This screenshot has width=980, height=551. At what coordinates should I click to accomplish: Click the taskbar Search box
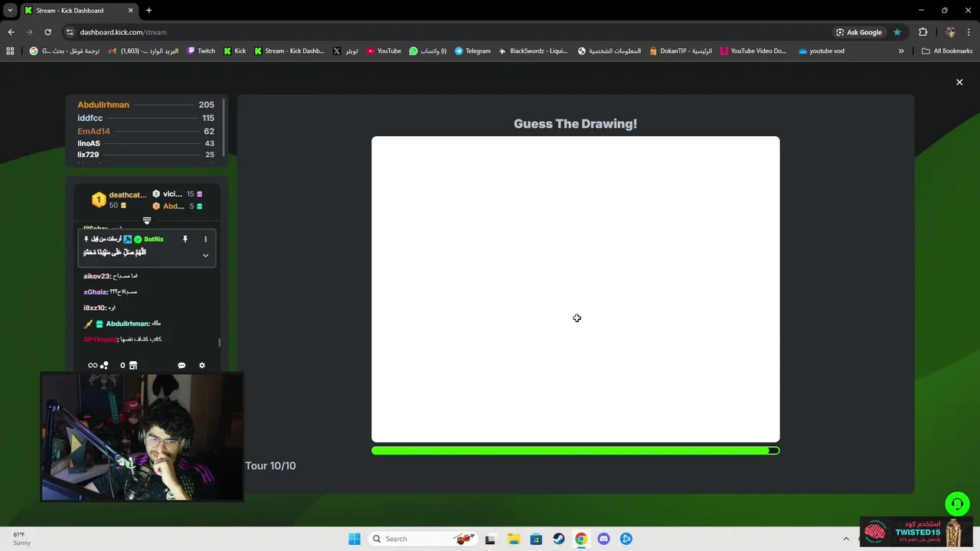point(423,539)
